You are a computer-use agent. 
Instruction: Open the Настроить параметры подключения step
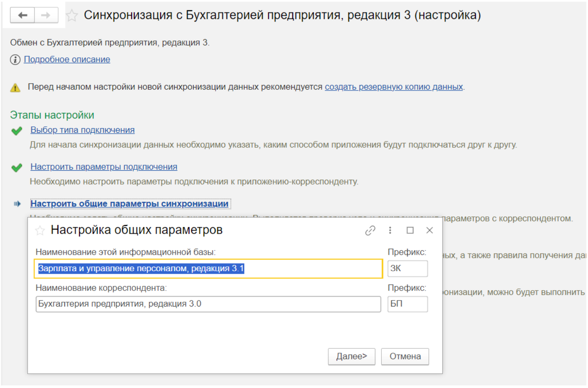click(x=104, y=167)
